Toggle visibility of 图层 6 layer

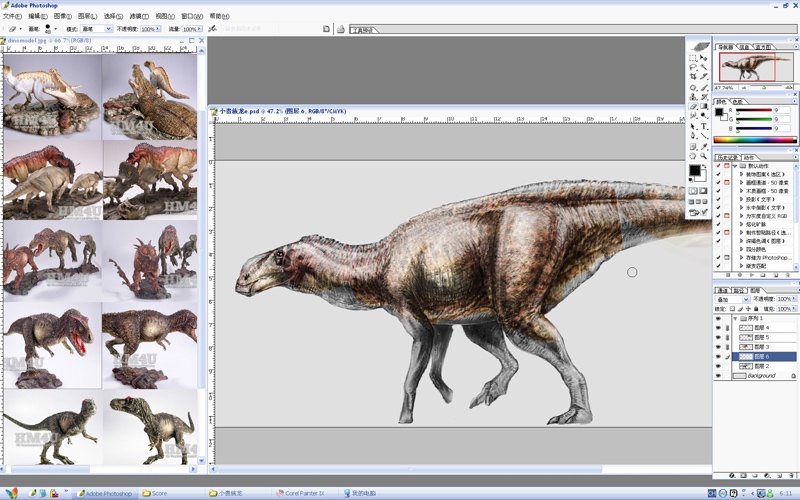pyautogui.click(x=718, y=357)
